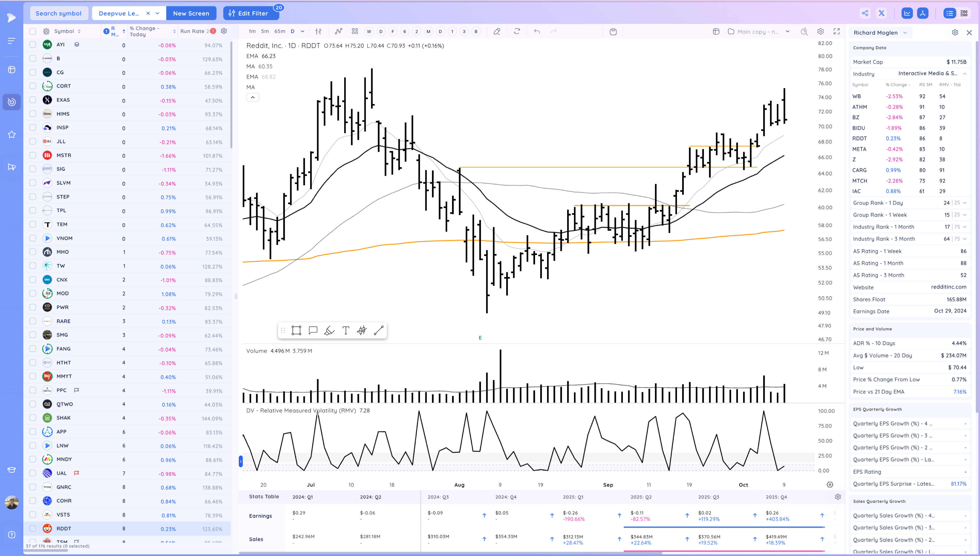Open the Edit Filter button
The height and width of the screenshot is (556, 980).
(x=251, y=13)
